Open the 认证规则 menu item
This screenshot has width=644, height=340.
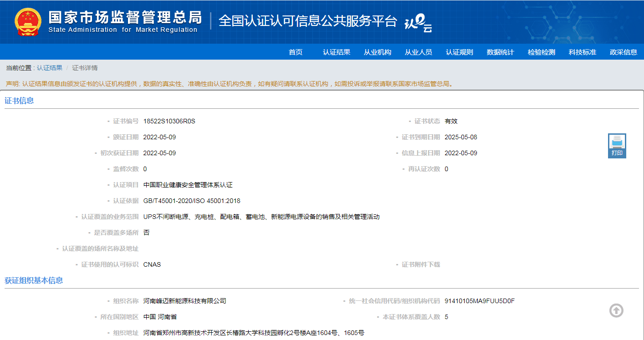coord(460,52)
